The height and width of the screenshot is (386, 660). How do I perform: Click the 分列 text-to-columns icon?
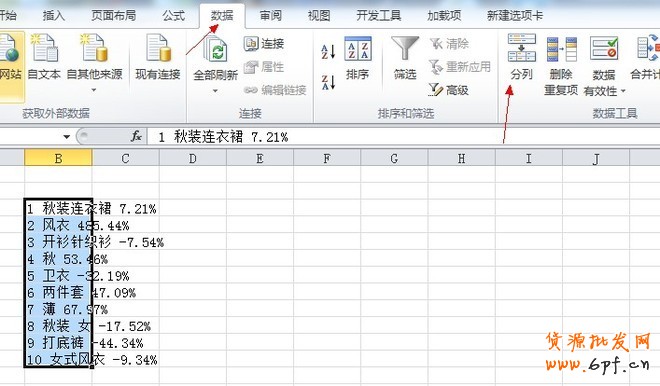pos(522,48)
